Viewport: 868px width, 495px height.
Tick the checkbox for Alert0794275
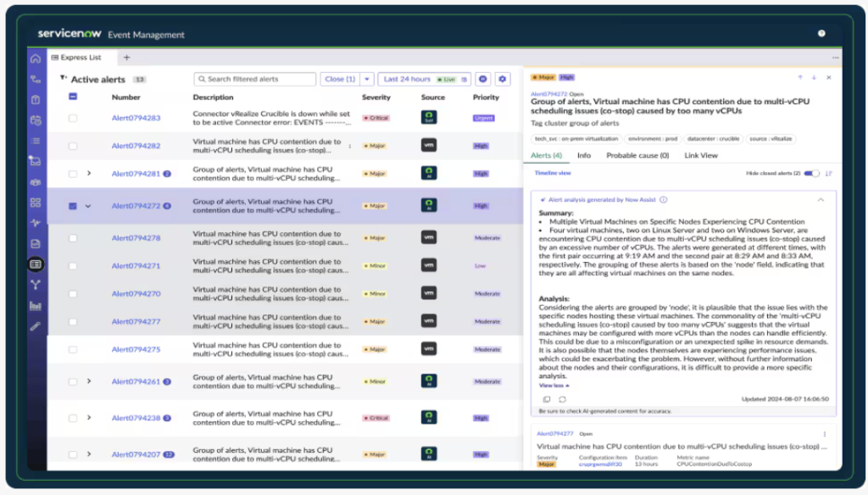(73, 350)
